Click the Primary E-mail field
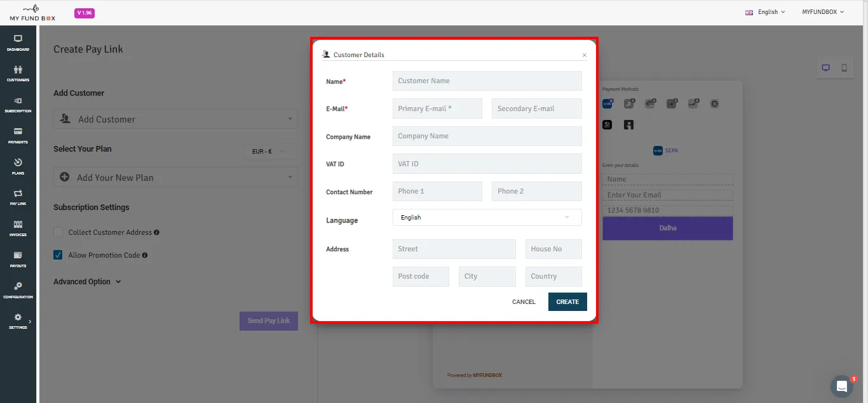This screenshot has width=868, height=403. click(437, 109)
